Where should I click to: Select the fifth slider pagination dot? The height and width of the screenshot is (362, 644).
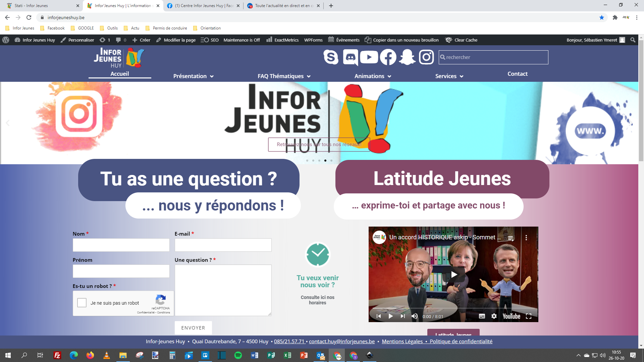click(331, 161)
